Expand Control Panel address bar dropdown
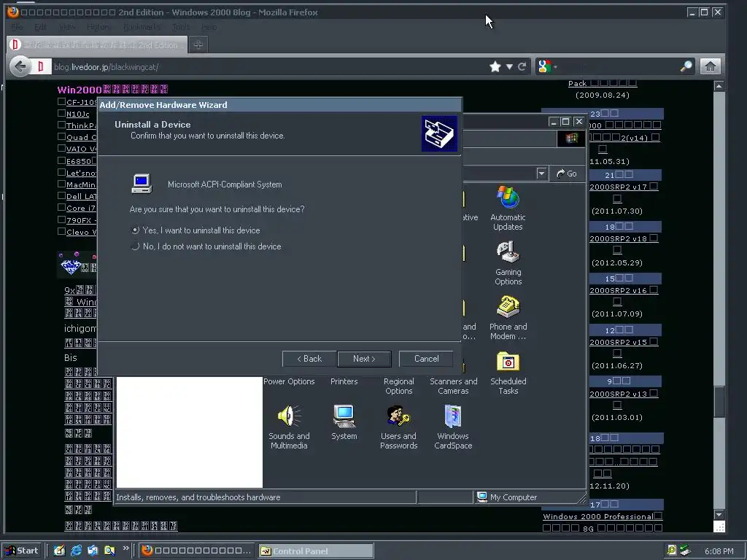 (x=541, y=174)
